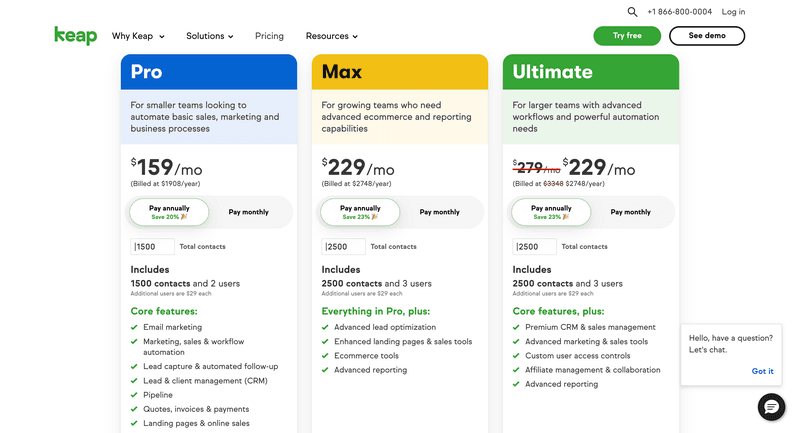Image resolution: width=800 pixels, height=433 pixels.
Task: Focus Max plan total contacts field
Action: [343, 247]
